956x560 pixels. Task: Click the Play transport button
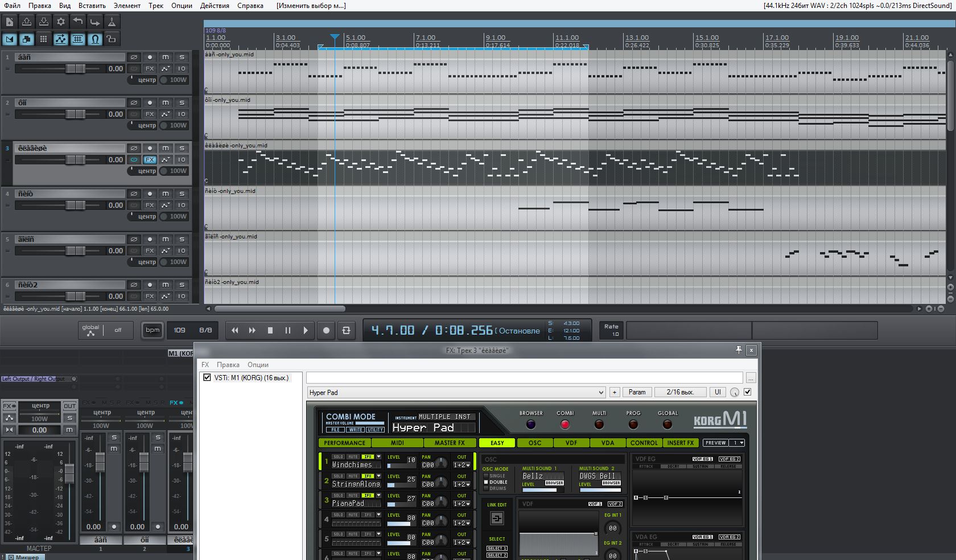(x=306, y=330)
